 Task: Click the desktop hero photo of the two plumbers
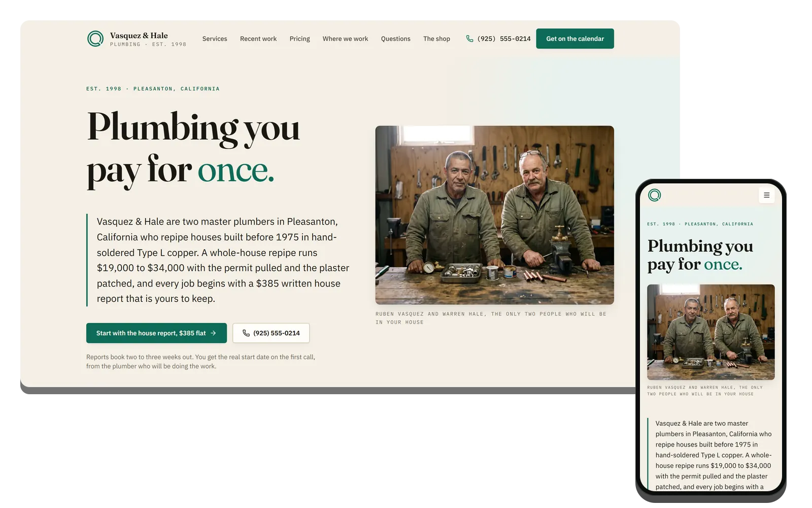495,215
